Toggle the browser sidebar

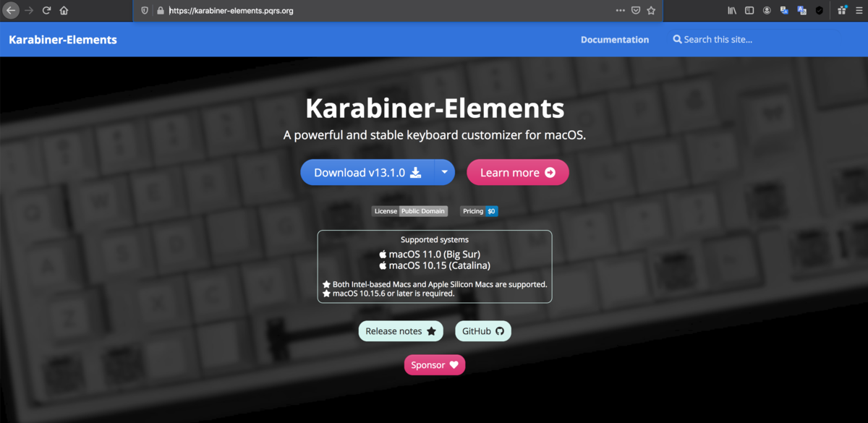click(749, 11)
